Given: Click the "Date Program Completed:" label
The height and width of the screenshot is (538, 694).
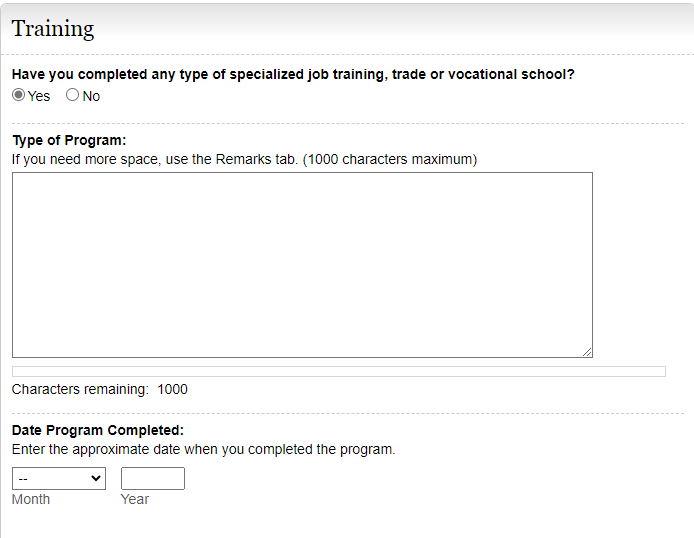Looking at the screenshot, I should coord(98,431).
